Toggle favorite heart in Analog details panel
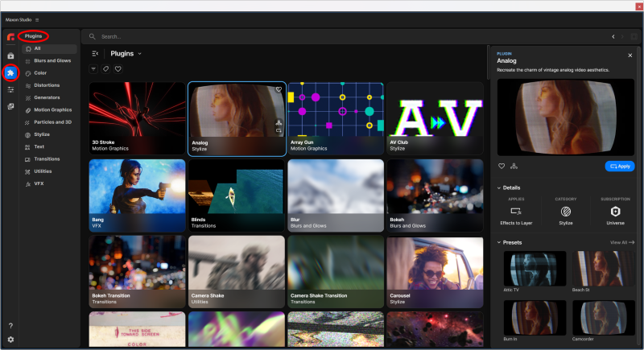This screenshot has height=350, width=644. [x=502, y=167]
